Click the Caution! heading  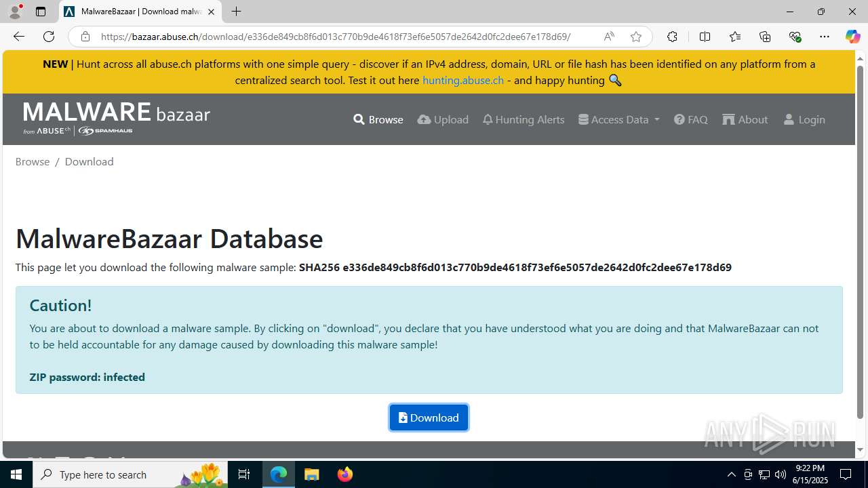(x=60, y=305)
